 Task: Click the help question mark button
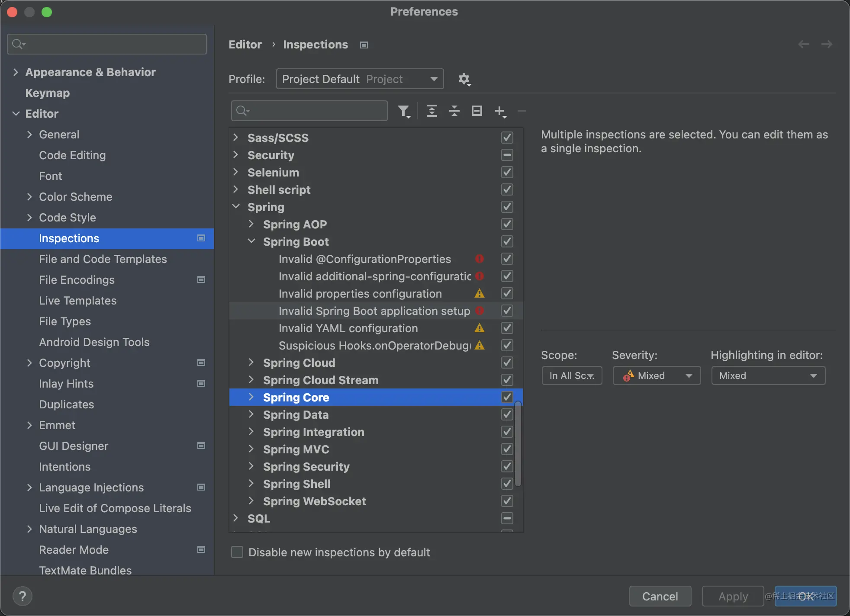tap(23, 596)
